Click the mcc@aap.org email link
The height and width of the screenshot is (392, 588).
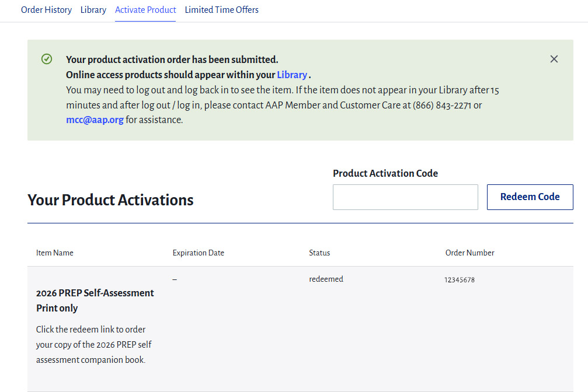click(x=95, y=120)
